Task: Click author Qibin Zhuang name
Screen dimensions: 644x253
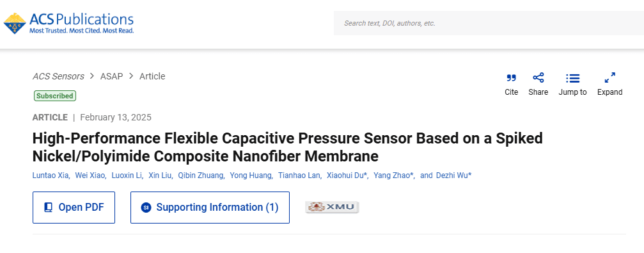Action: coord(201,175)
